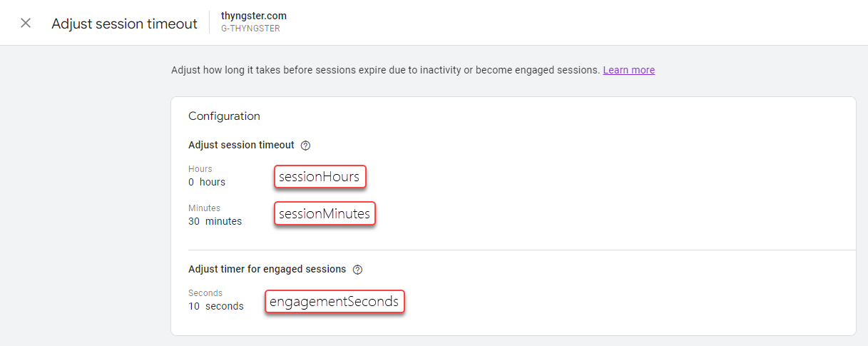Screen dimensions: 868x346
Task: Click the Seconds field label
Action: [x=205, y=293]
